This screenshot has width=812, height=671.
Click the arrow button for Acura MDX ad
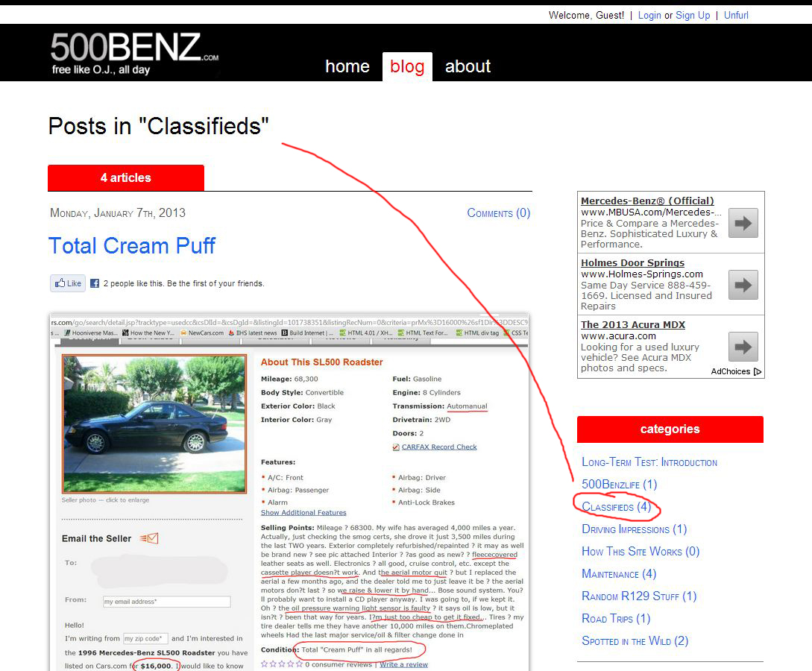click(743, 347)
